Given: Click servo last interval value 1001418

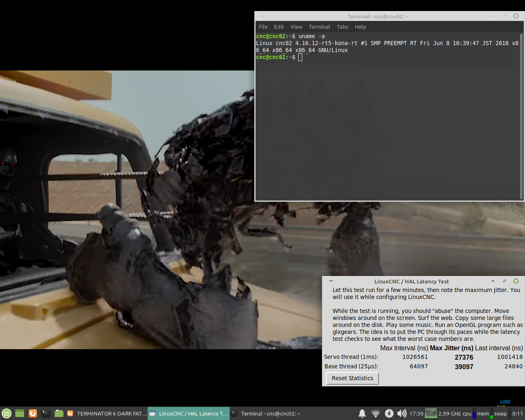Looking at the screenshot, I should coord(510,357).
